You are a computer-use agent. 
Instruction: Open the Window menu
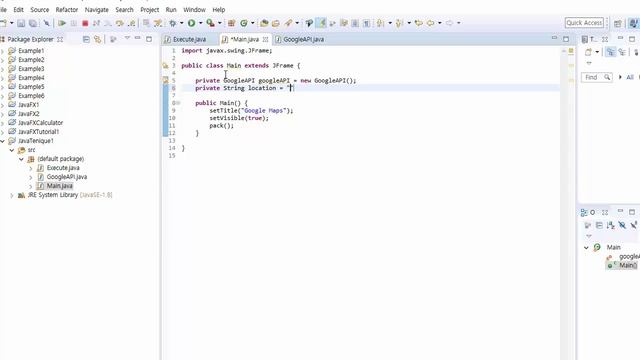pos(194,9)
